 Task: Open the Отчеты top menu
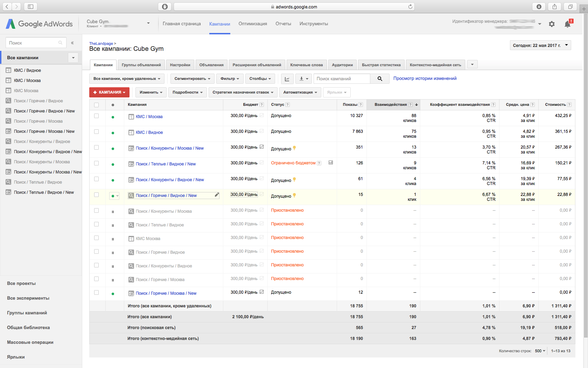(283, 24)
